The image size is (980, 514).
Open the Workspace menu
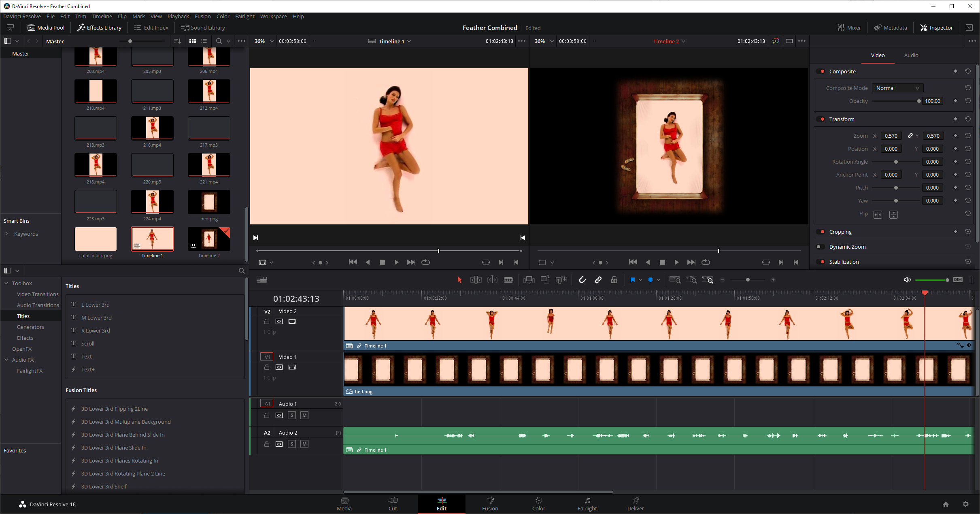(x=273, y=16)
